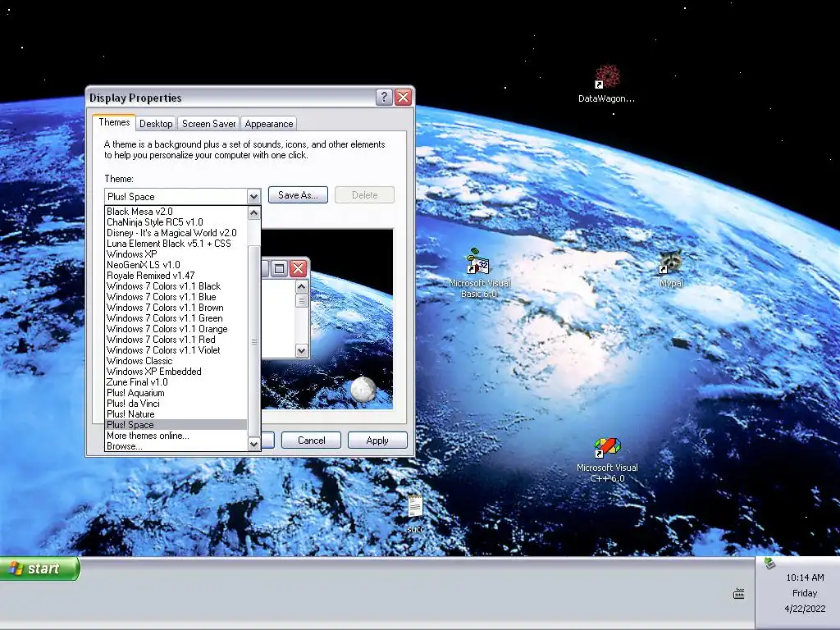Open the Start menu
840x630 pixels.
click(x=39, y=568)
